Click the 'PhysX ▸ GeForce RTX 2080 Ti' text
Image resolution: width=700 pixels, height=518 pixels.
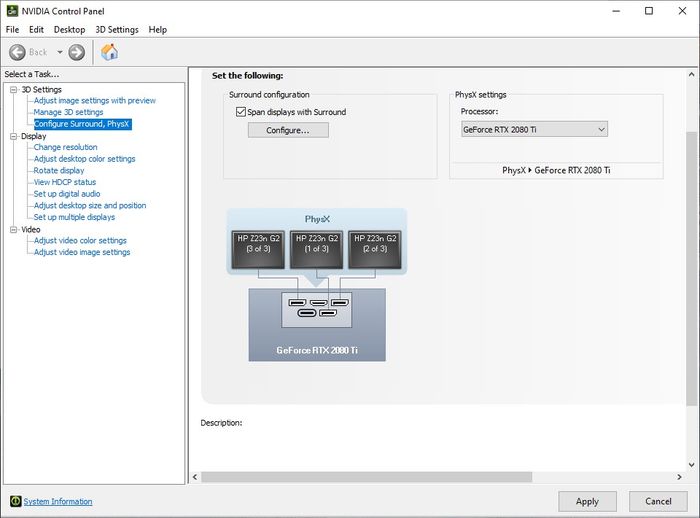556,170
